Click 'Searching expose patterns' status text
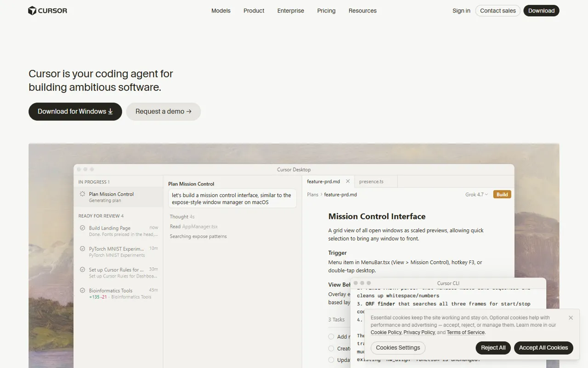The image size is (588, 368). tap(198, 236)
